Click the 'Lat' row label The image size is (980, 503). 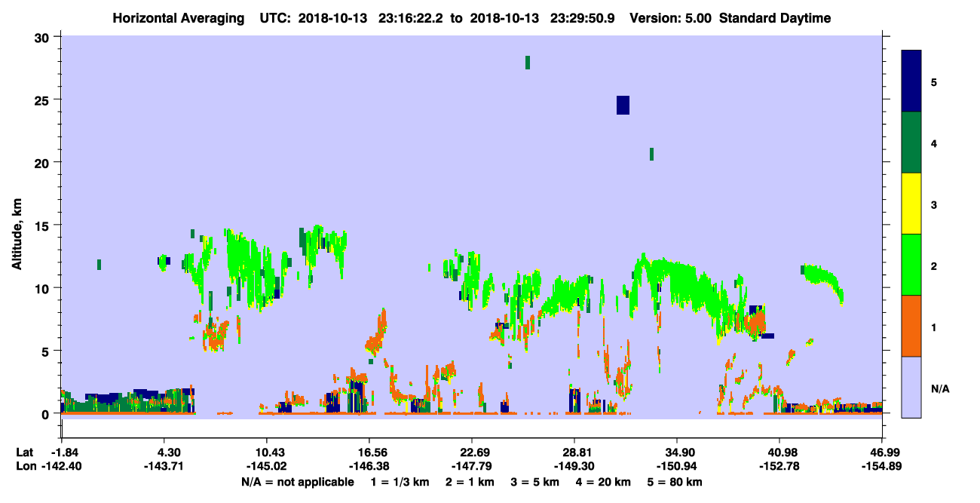(x=23, y=452)
